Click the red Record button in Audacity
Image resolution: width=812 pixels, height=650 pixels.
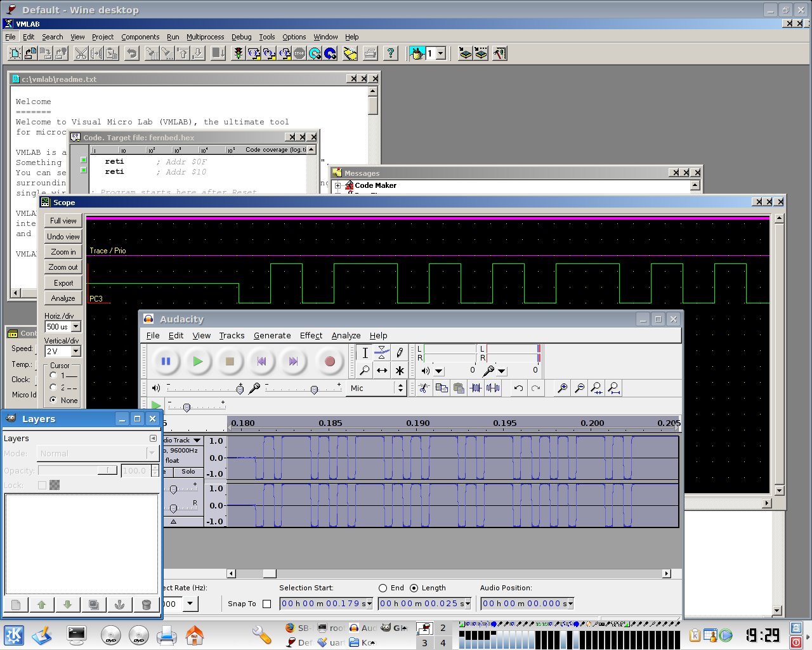coord(329,361)
